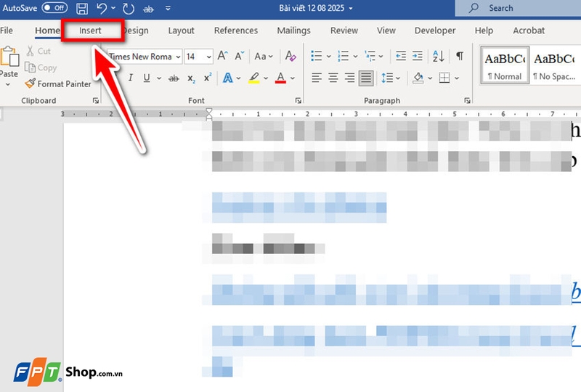Go to the Review tab
581x392 pixels.
click(x=344, y=30)
